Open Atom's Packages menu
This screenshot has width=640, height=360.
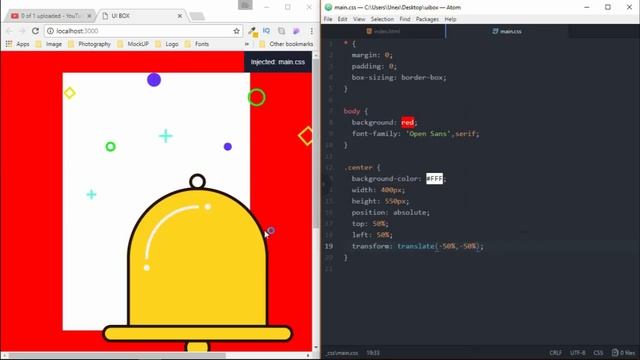point(427,19)
